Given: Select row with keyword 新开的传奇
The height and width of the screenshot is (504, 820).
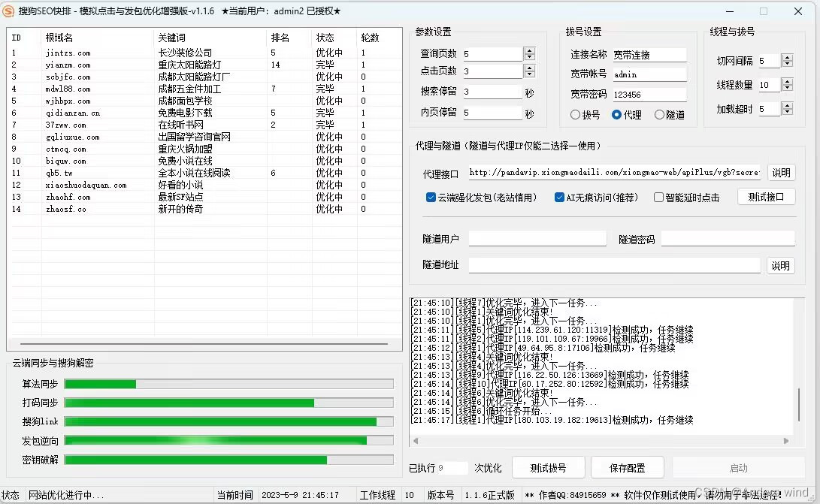Looking at the screenshot, I should 204,209.
